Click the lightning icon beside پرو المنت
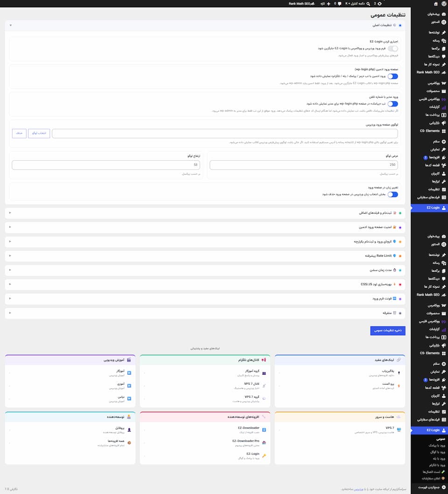This screenshot has width=448, height=494. tap(399, 386)
